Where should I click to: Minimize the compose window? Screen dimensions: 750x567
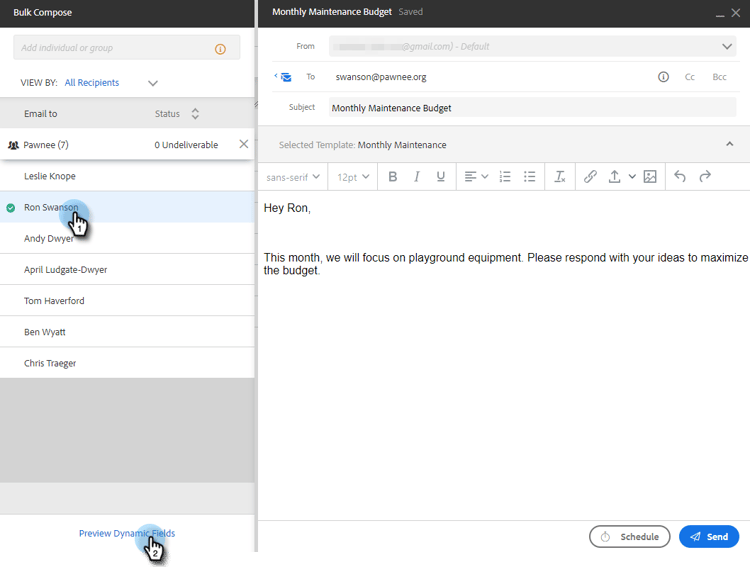pyautogui.click(x=720, y=15)
